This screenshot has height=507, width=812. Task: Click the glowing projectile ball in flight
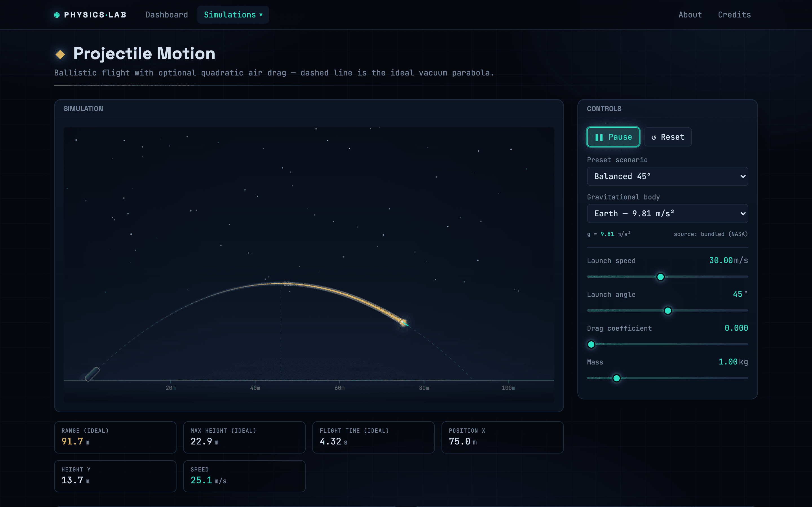tap(403, 323)
